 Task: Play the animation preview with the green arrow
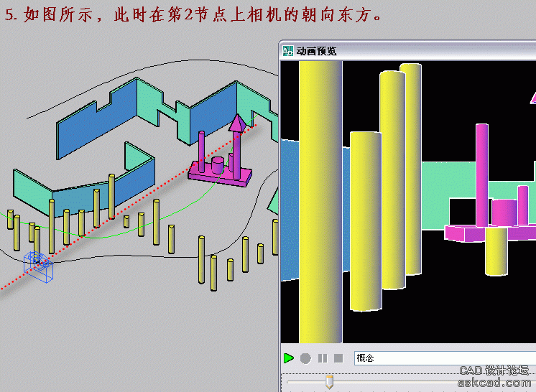pos(289,358)
